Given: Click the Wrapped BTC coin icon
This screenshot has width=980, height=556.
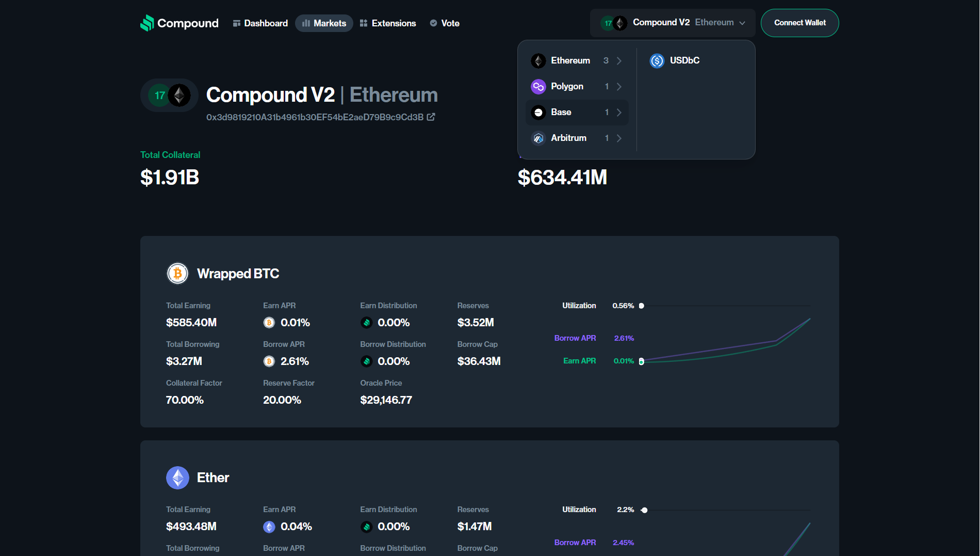Looking at the screenshot, I should pos(177,274).
